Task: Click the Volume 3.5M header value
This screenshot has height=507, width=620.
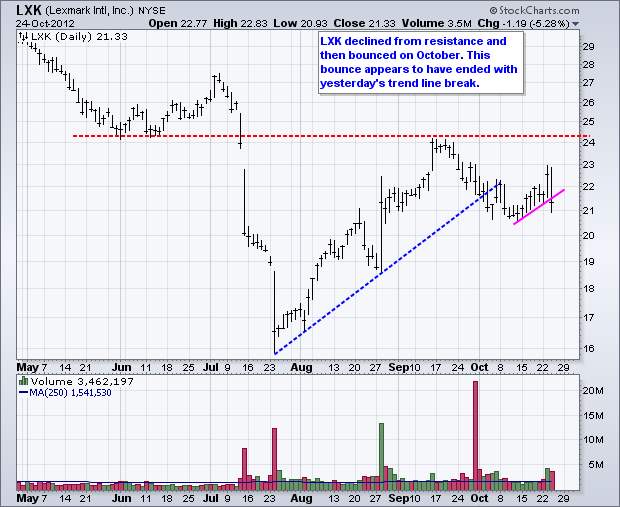Action: point(437,23)
